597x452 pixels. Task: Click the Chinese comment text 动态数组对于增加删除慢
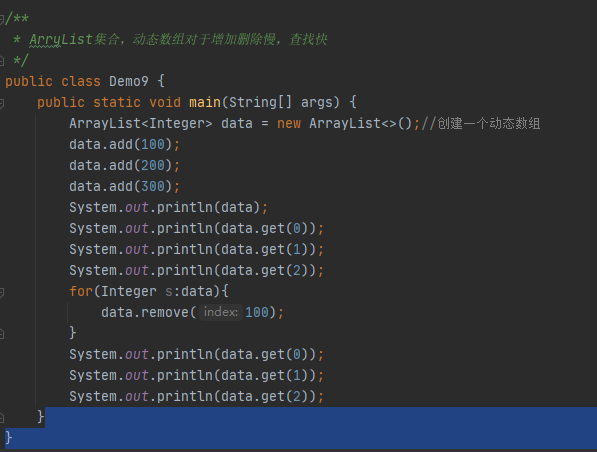point(204,39)
